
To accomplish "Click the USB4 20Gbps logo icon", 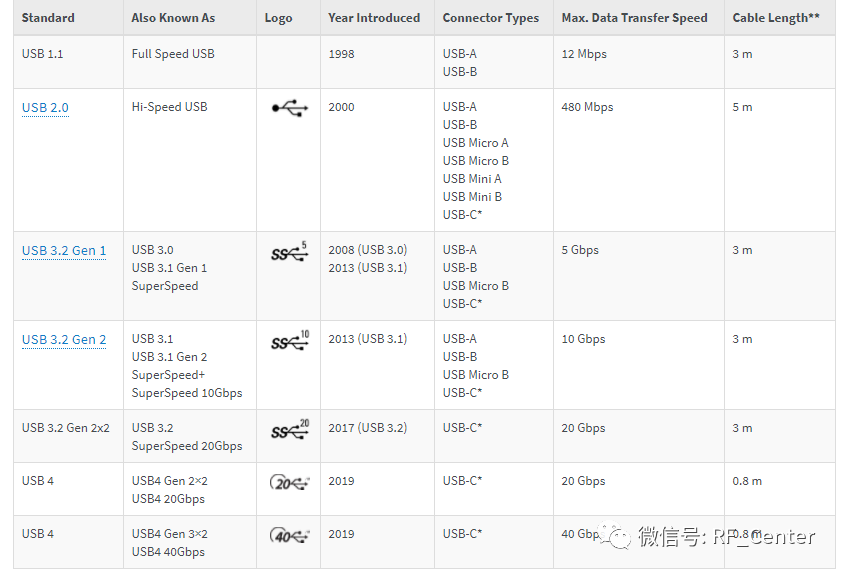I will [x=289, y=482].
